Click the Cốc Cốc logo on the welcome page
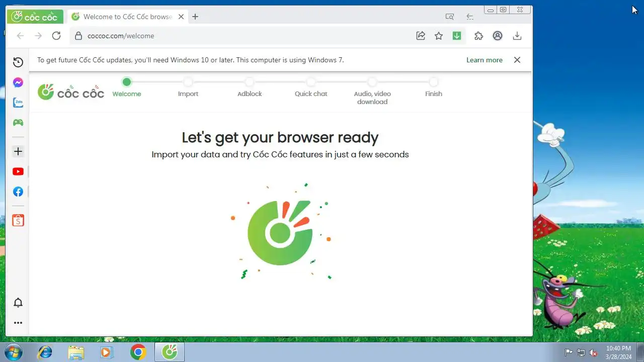This screenshot has width=644, height=362. point(71,92)
